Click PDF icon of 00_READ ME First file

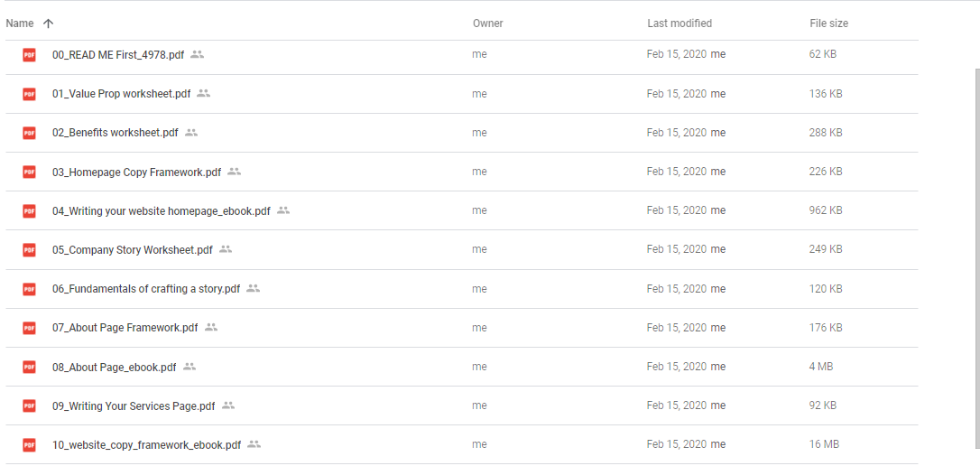pyautogui.click(x=29, y=55)
